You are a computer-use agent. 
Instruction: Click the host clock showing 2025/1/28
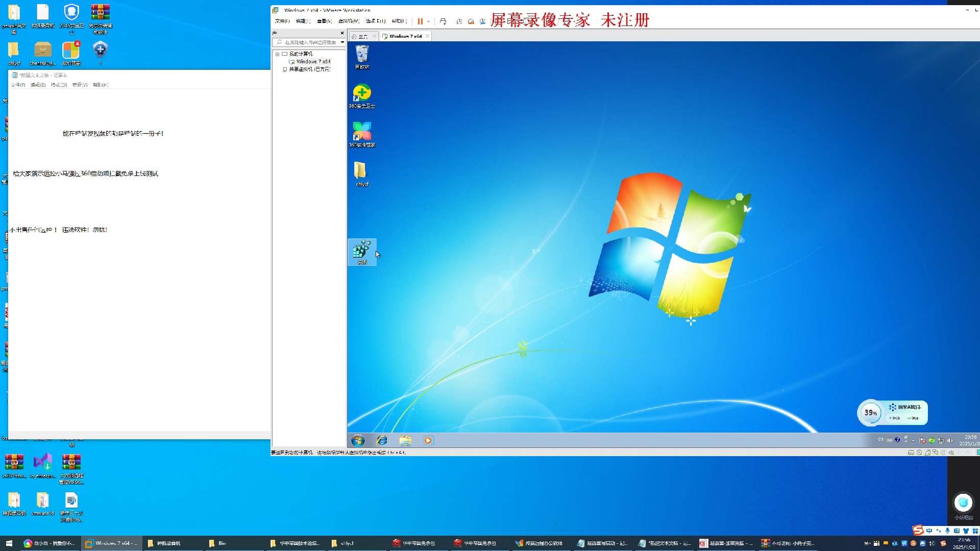964,543
